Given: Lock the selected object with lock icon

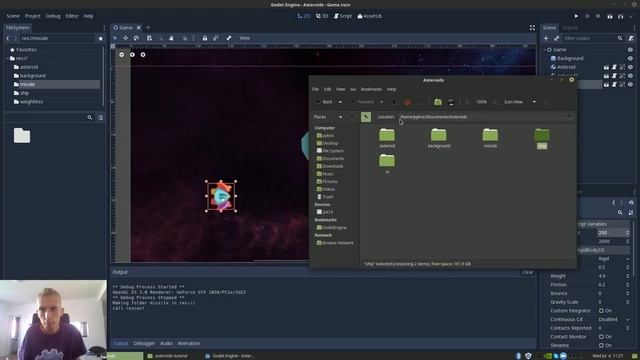Looking at the screenshot, I should 204,38.
